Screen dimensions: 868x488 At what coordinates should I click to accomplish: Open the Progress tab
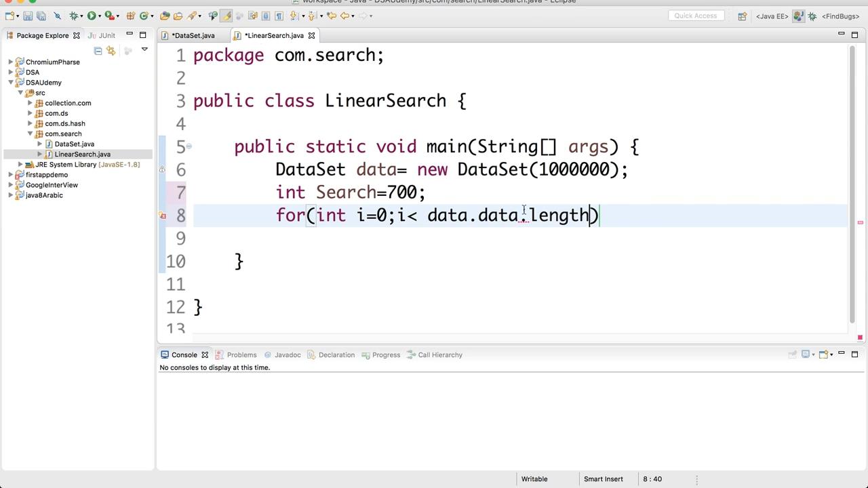pyautogui.click(x=380, y=354)
